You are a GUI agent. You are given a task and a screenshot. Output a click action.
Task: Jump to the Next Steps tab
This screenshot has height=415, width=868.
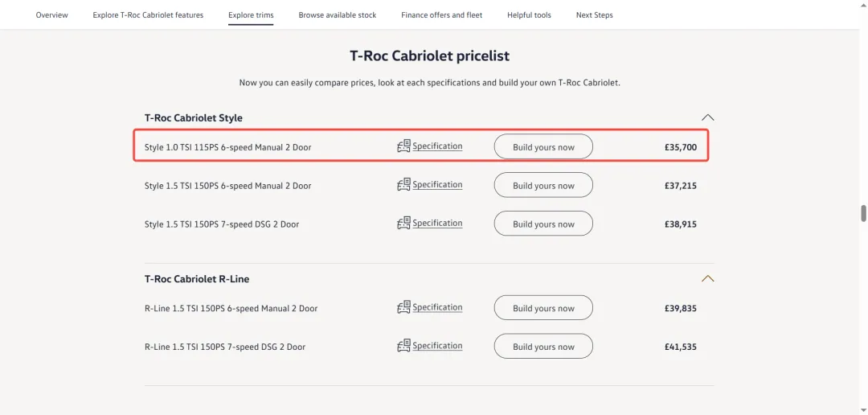[x=595, y=15]
